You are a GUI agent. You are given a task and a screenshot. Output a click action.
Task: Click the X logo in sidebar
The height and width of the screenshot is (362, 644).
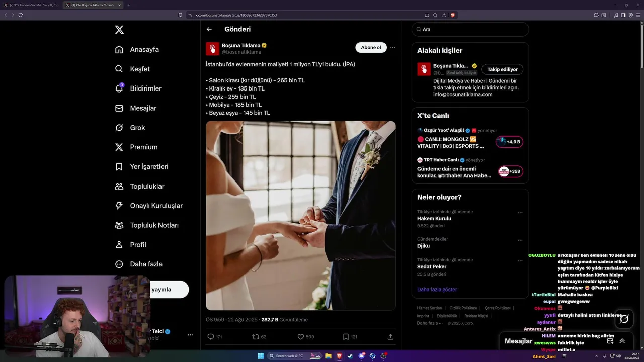[119, 30]
